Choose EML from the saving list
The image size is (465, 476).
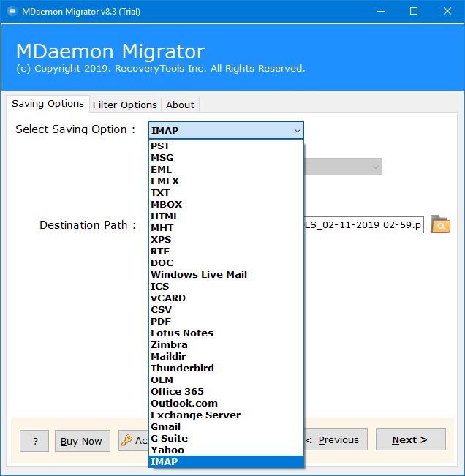pyautogui.click(x=226, y=170)
